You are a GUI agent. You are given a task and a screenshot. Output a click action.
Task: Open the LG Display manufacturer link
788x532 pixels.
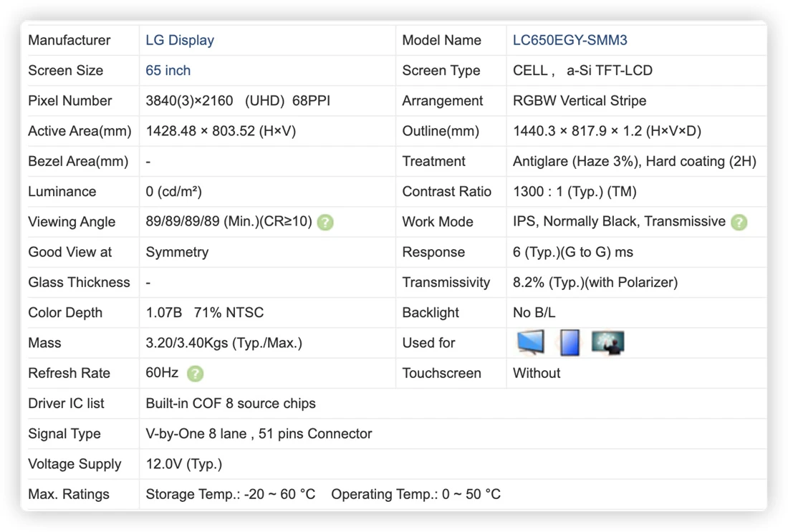click(180, 40)
